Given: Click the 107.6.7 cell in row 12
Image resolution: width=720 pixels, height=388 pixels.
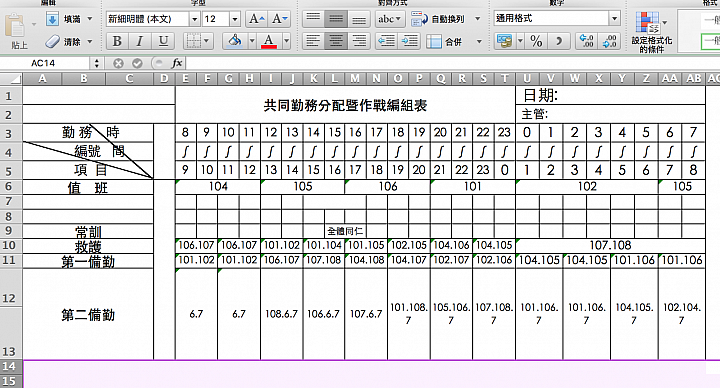Looking at the screenshot, I should [366, 314].
